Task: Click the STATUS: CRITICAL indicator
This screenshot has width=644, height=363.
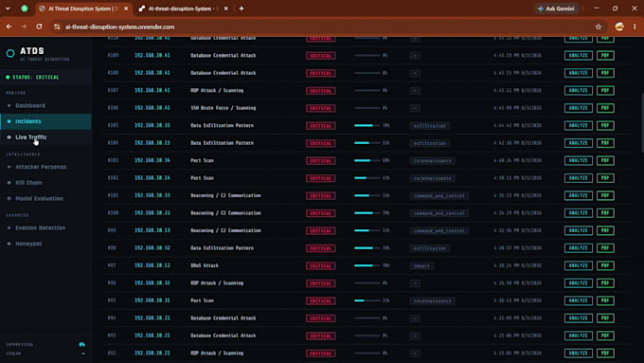Action: (x=32, y=78)
